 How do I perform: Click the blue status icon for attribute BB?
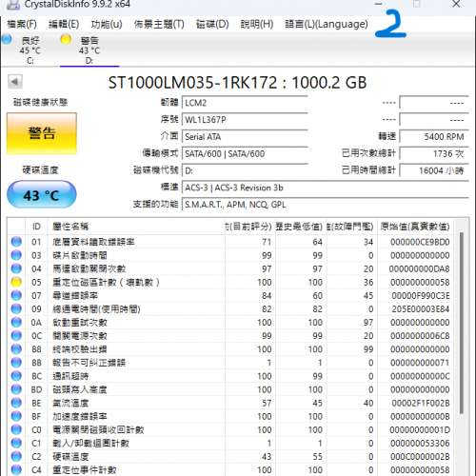16,363
